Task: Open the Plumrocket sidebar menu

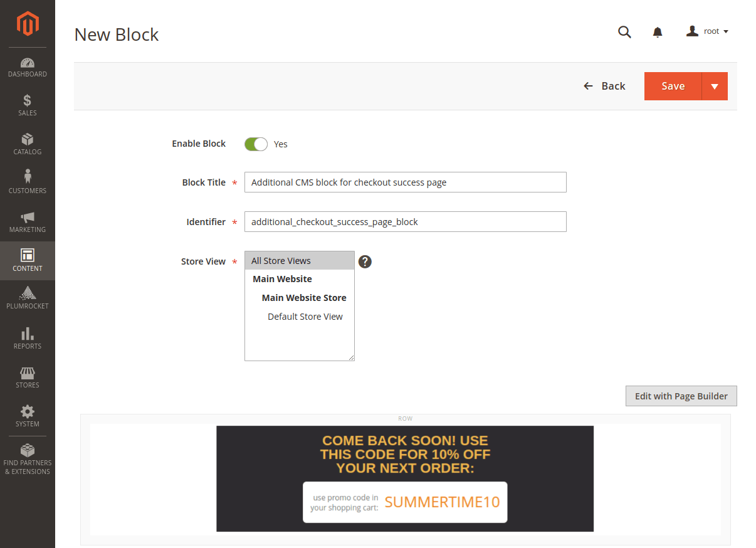Action: 28,299
